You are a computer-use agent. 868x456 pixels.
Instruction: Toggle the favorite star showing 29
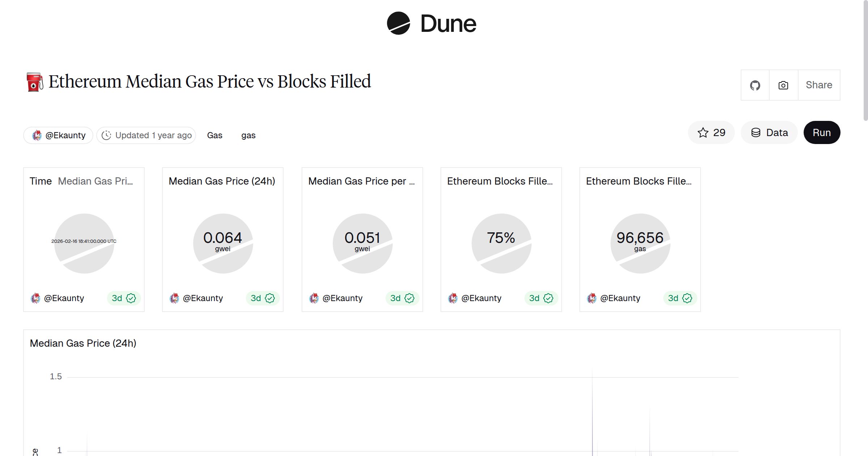[703, 132]
